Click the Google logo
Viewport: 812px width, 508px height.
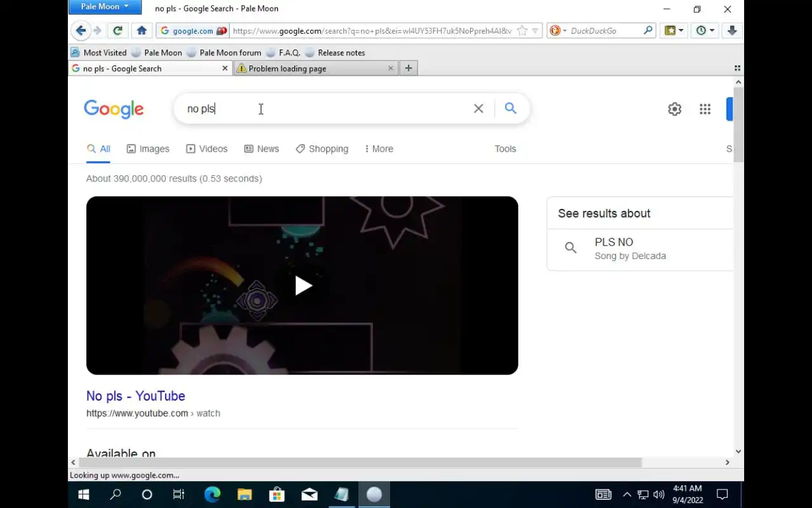(114, 109)
